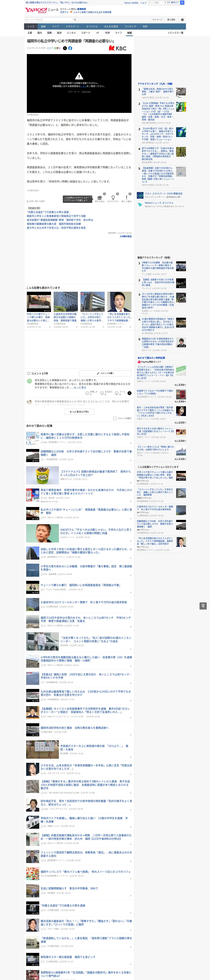Open the トップ navigation tab

(x=31, y=27)
